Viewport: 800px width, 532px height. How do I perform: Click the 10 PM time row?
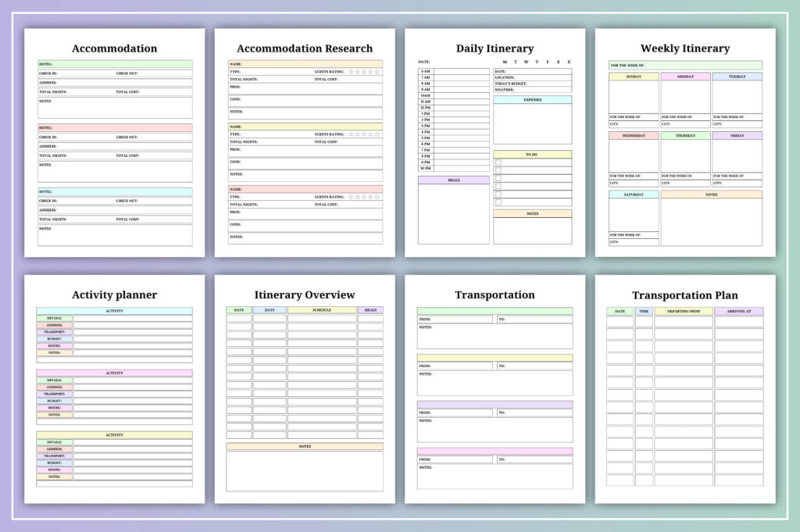click(454, 168)
